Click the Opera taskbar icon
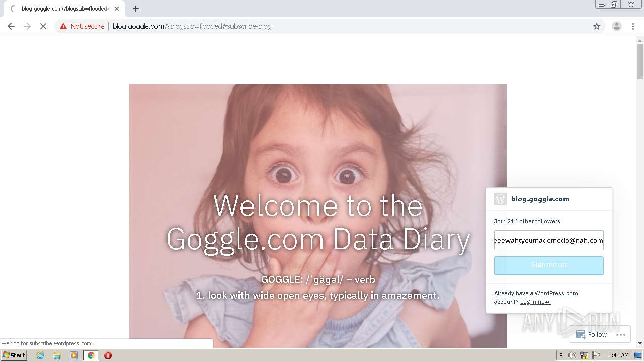The width and height of the screenshot is (644, 362). click(x=108, y=355)
